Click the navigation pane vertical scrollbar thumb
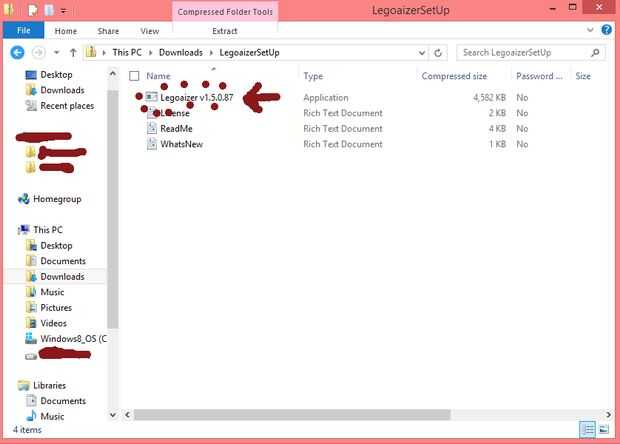This screenshot has height=444, width=620. [113, 210]
